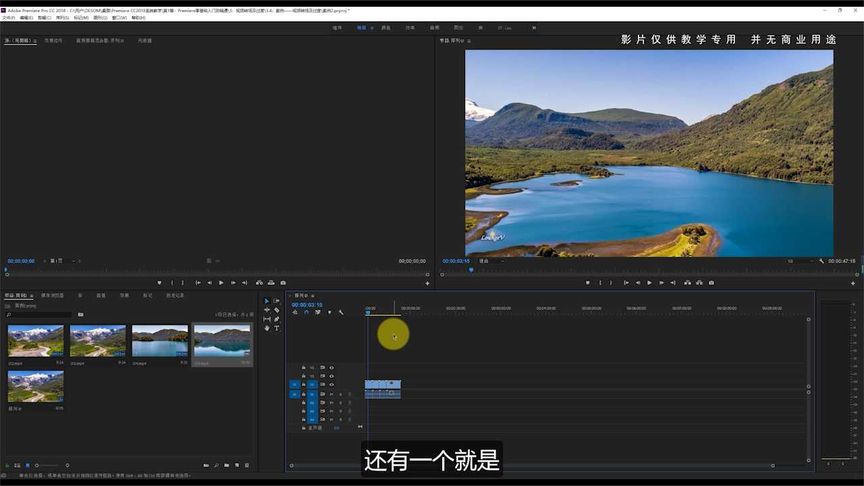Click the timeline playhead timecode
The width and height of the screenshot is (864, 486).
(x=306, y=304)
